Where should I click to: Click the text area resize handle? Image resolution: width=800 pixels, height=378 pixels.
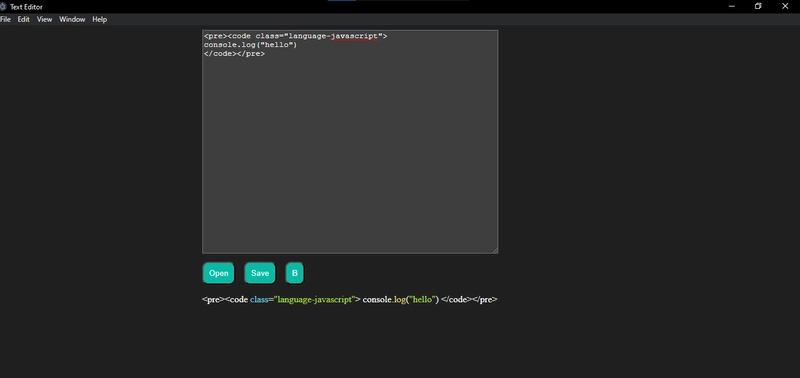(x=495, y=250)
